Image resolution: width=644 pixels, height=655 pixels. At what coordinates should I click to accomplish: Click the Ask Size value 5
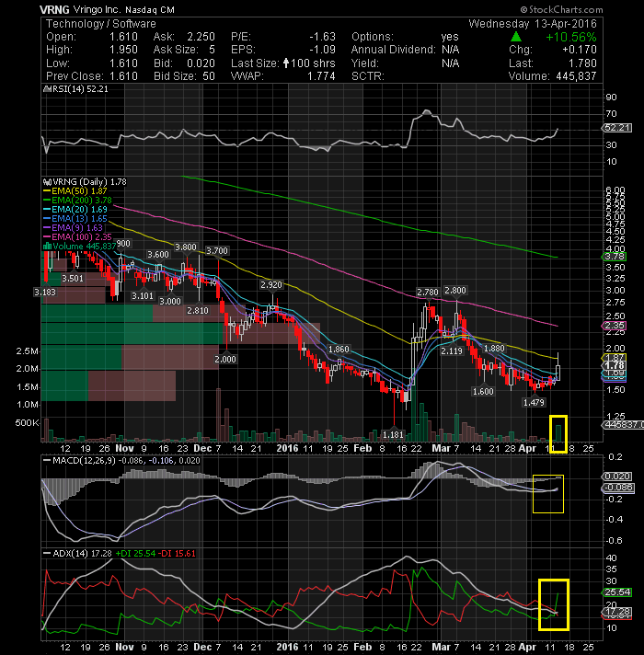[212, 50]
